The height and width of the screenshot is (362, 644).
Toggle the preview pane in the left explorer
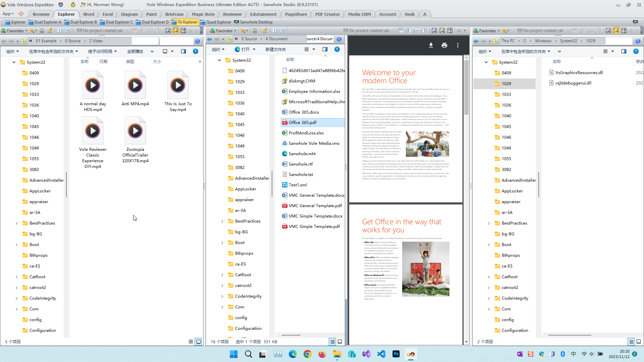(183, 51)
